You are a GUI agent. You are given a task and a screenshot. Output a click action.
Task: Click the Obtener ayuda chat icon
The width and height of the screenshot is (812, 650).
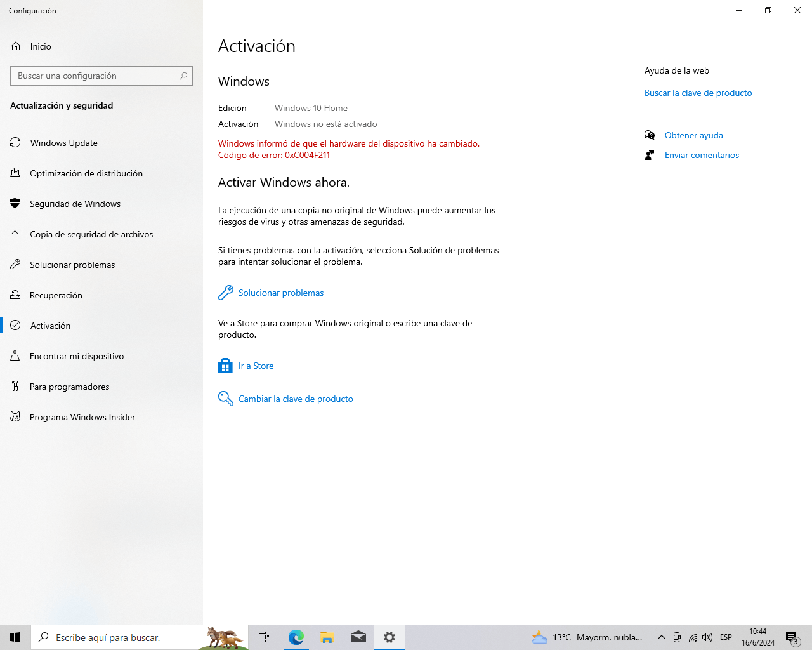coord(650,135)
